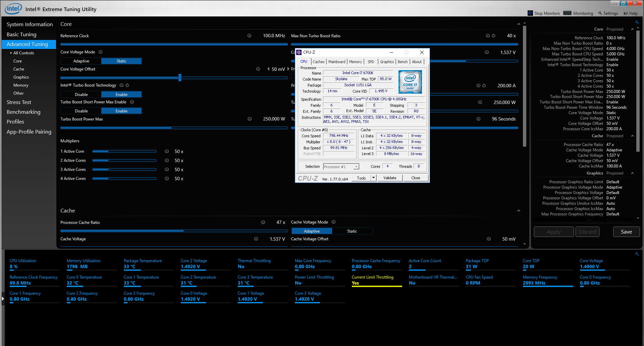Click the info icon for 1 Active Core multiplier
Image resolution: width=644 pixels, height=346 pixels.
[x=167, y=151]
